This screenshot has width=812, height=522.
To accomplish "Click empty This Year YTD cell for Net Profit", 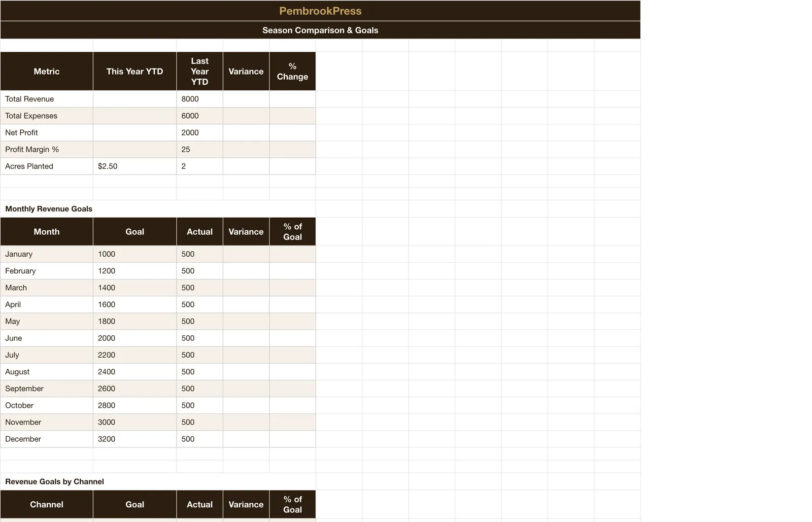I will (135, 132).
